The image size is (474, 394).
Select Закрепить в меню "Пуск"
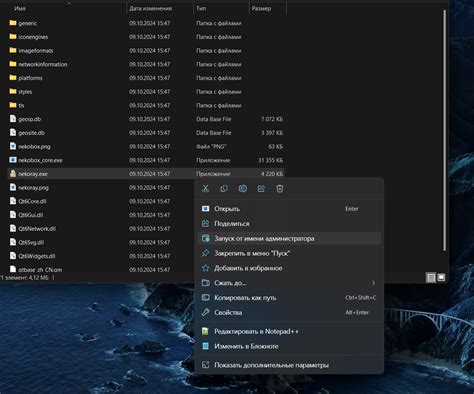[289, 253]
